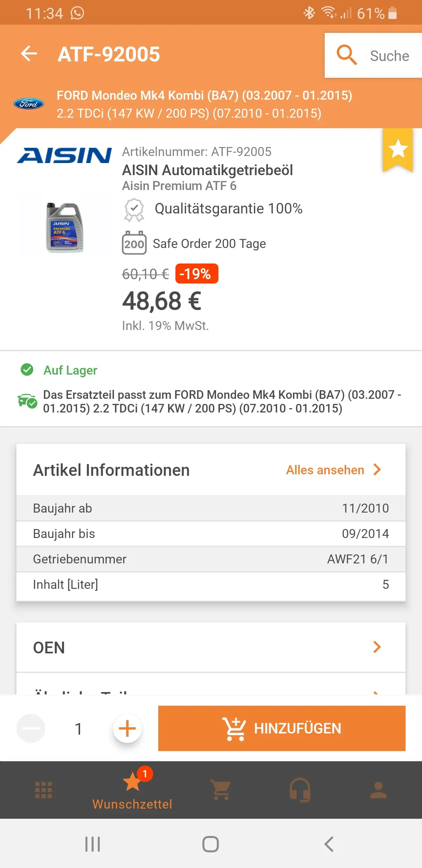The height and width of the screenshot is (868, 422).
Task: Open the headset support tab
Action: 300,790
